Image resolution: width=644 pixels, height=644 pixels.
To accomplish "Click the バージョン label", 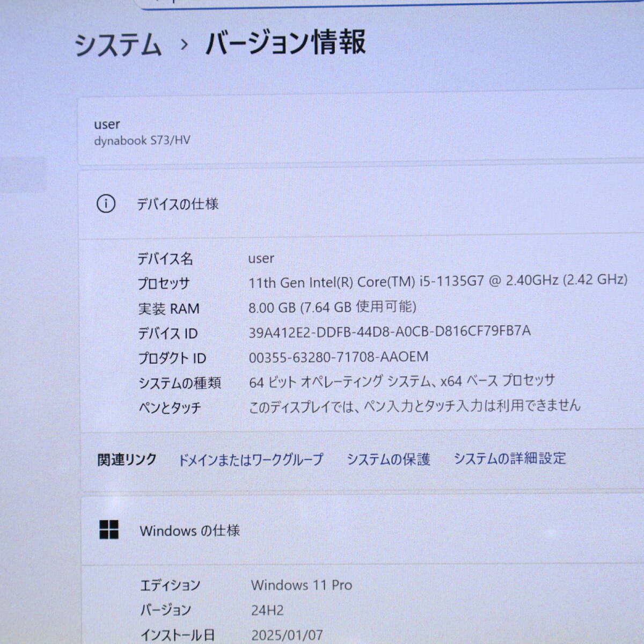I will coord(166,610).
